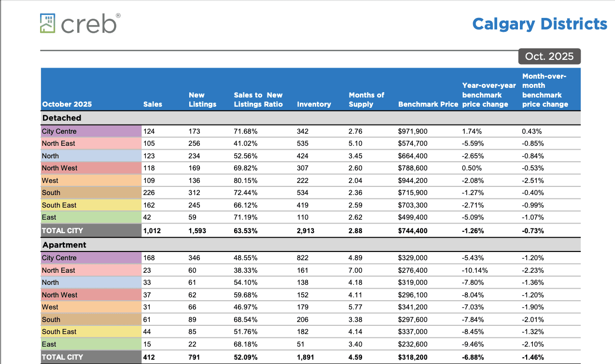
Task: Select the New Listings column header
Action: [202, 100]
